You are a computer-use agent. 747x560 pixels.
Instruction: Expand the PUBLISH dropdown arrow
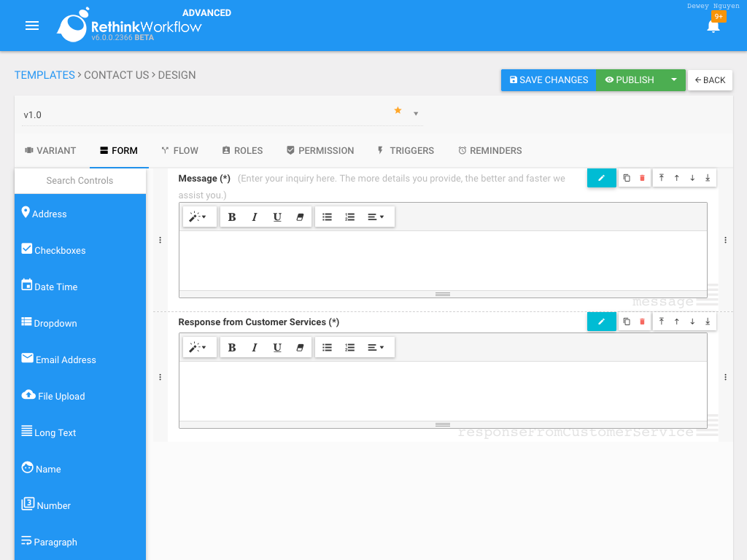click(x=673, y=80)
